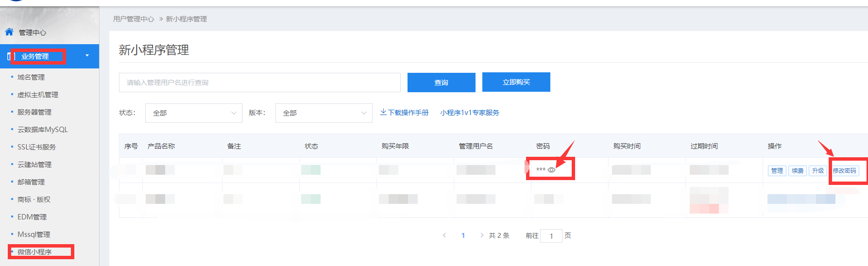Open the 小程序1v1专家服务 link
868x266 pixels.
(470, 113)
